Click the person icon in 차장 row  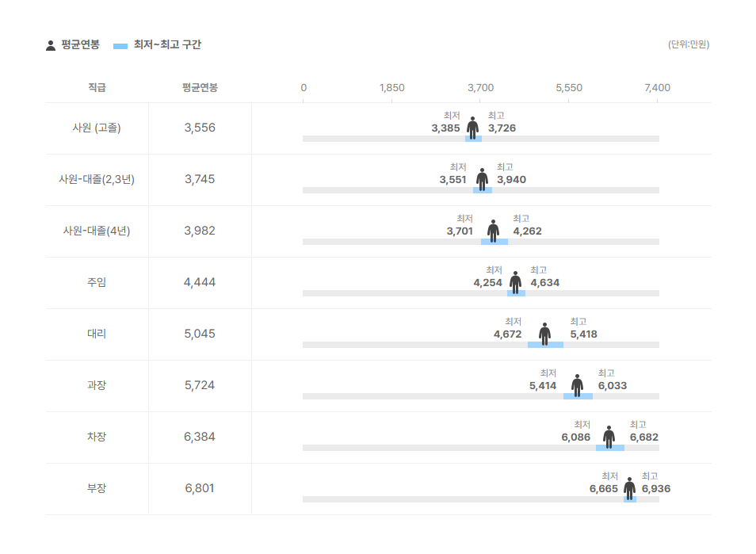point(609,437)
